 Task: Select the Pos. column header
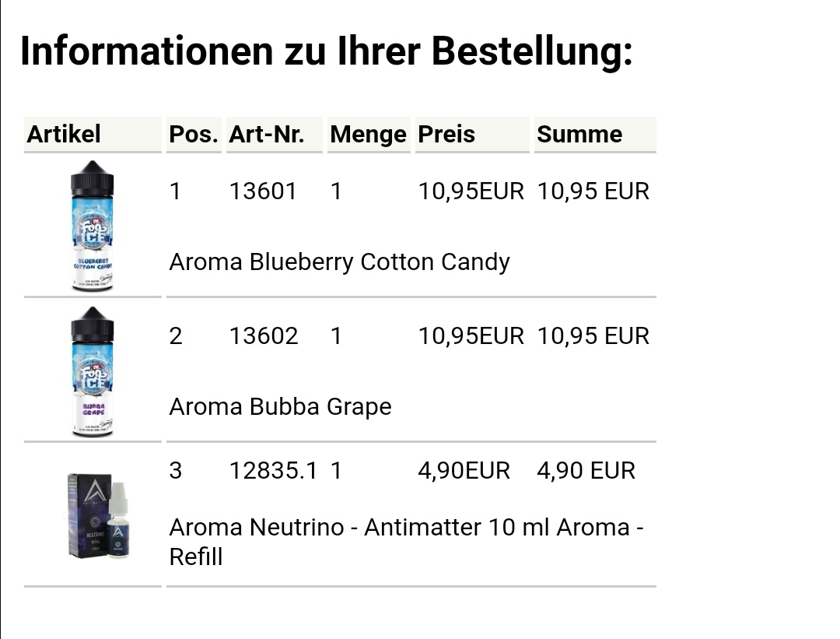coord(194,135)
